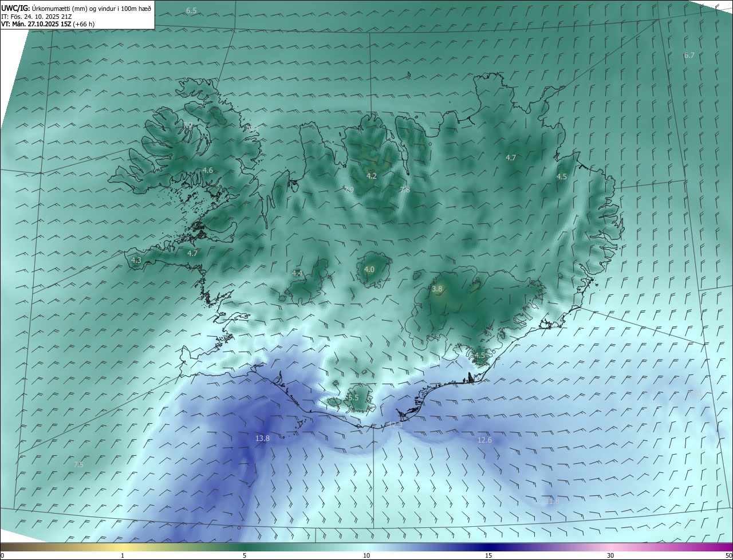
Task: Click the 4.4 value on the map
Action: click(x=297, y=274)
